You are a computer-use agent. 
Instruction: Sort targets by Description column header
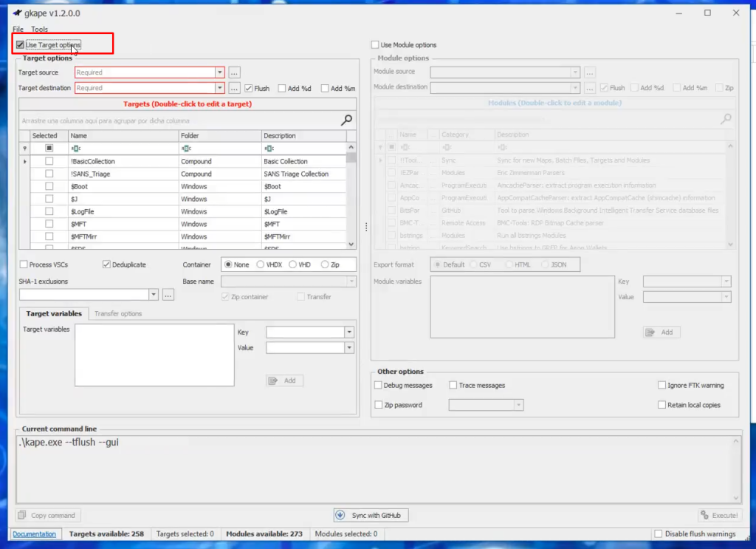[303, 135]
